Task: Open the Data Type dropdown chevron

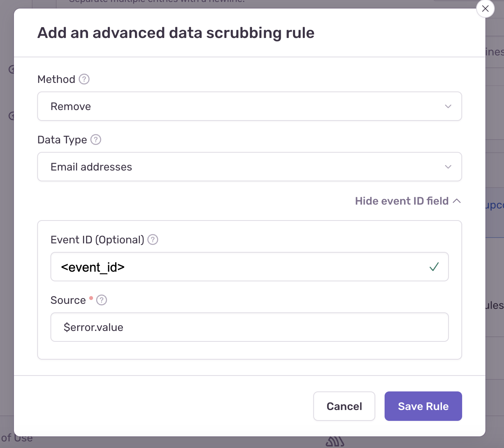Action: point(448,167)
